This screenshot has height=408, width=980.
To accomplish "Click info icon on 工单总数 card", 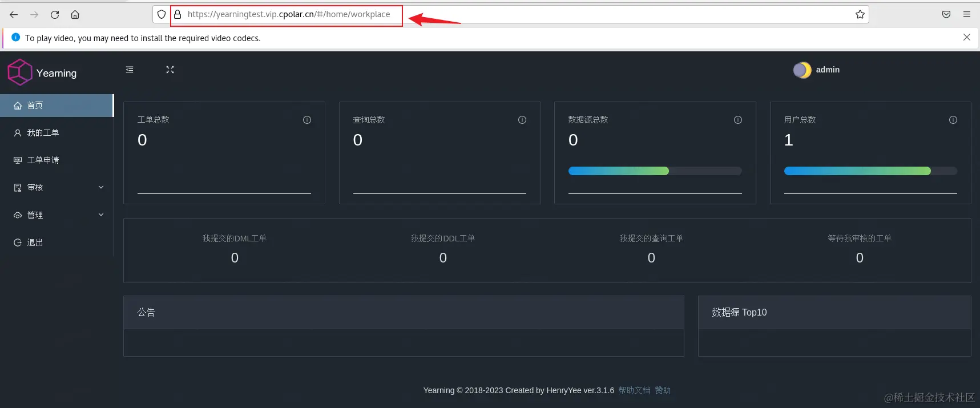I will click(307, 120).
